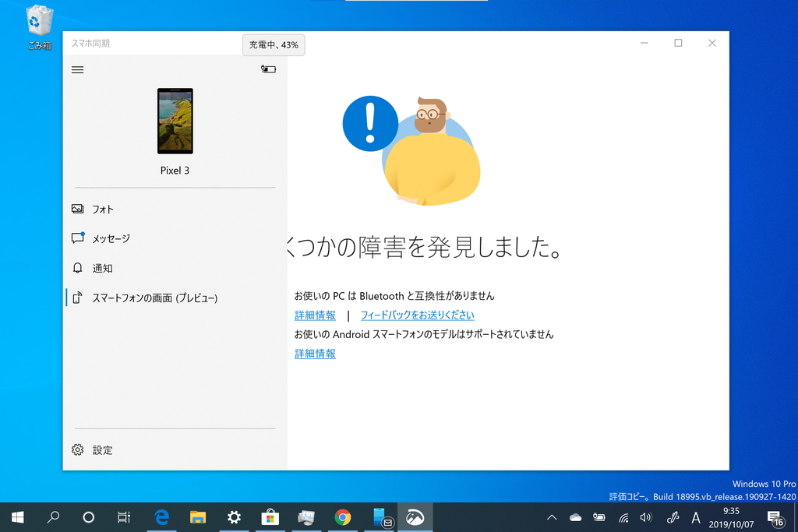This screenshot has height=532, width=798.
Task: Click フィードバックをお送りください link
Action: pos(417,315)
